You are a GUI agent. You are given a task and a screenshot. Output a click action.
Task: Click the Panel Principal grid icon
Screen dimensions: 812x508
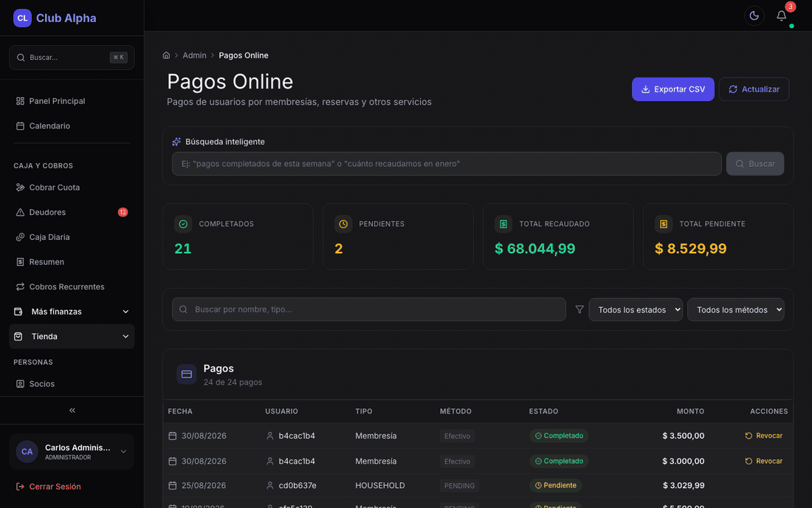point(20,101)
